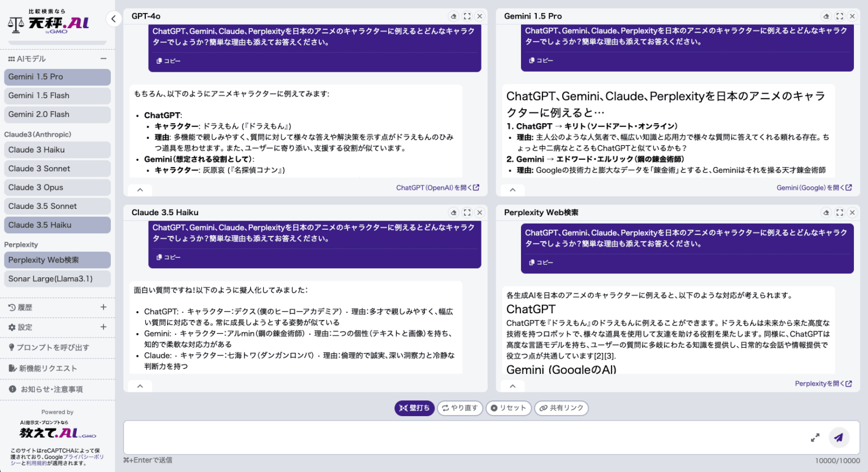This screenshot has height=472, width=868.
Task: Clear the Claude 3.5 Haiku chat with the eraser icon
Action: pyautogui.click(x=453, y=212)
